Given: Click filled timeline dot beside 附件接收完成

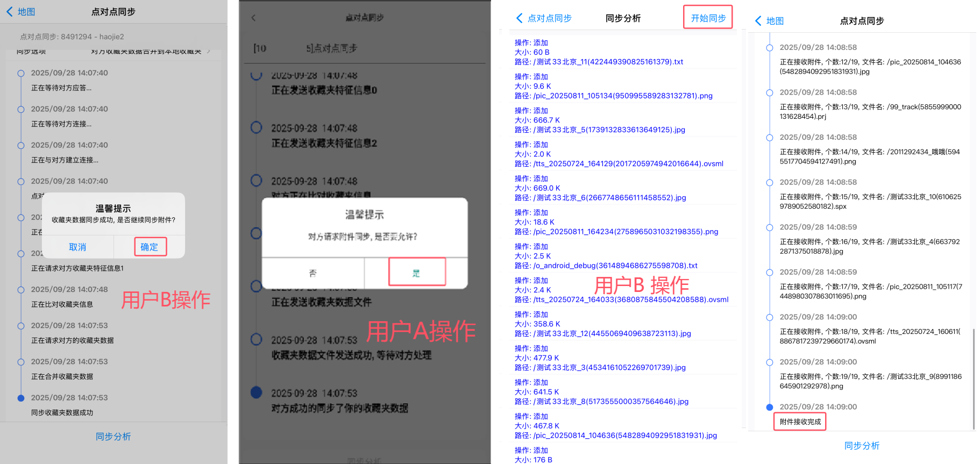Looking at the screenshot, I should pos(769,407).
